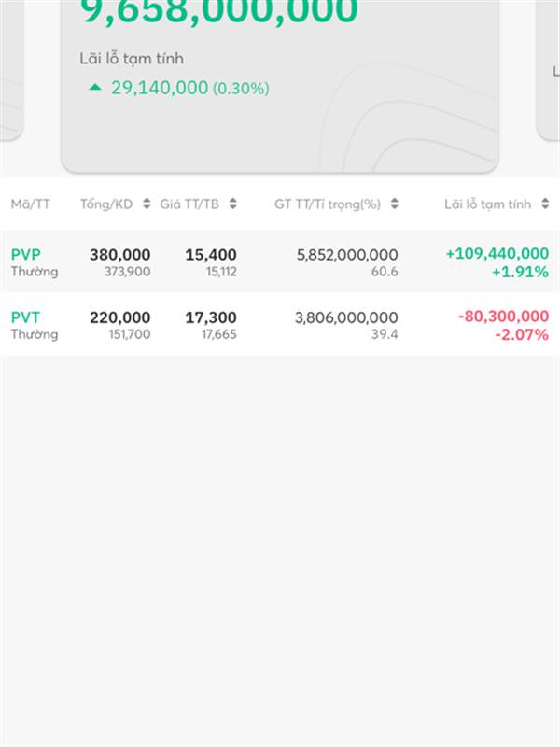Tap the PVT market value 3,806,000,000

click(x=346, y=317)
